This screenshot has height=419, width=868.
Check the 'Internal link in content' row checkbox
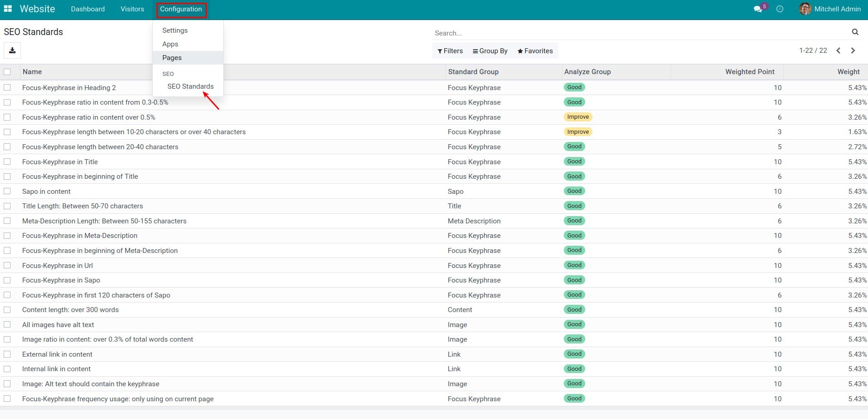pos(7,369)
